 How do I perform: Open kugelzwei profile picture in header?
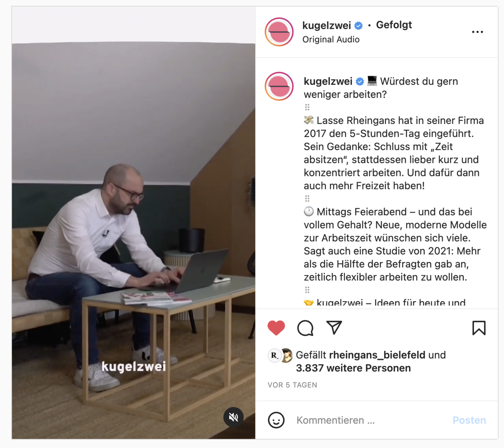279,32
